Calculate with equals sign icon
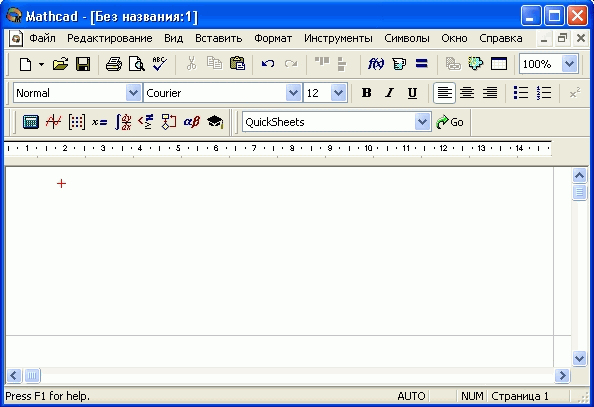This screenshot has width=594, height=407. pos(421,63)
